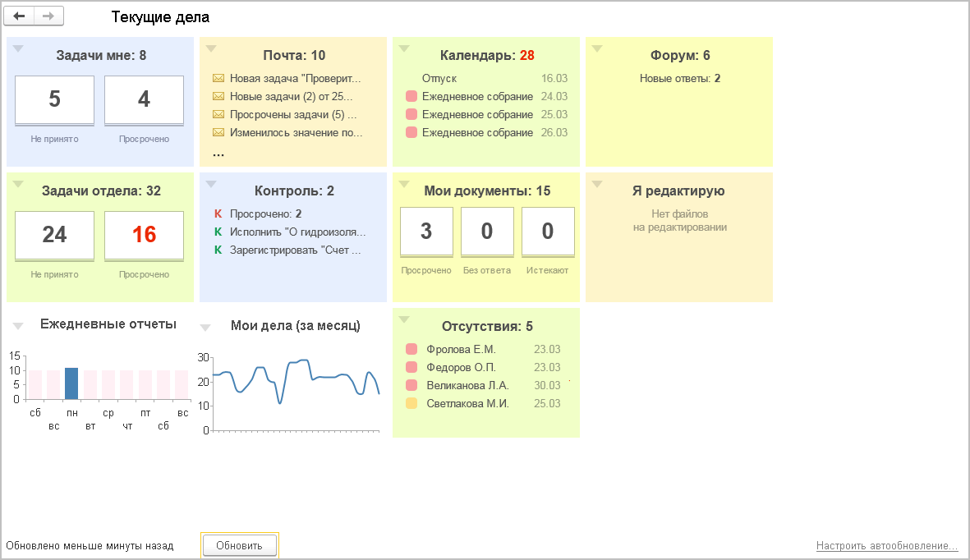Click pink marker for meeting on 26.03
The height and width of the screenshot is (560, 970).
point(411,132)
